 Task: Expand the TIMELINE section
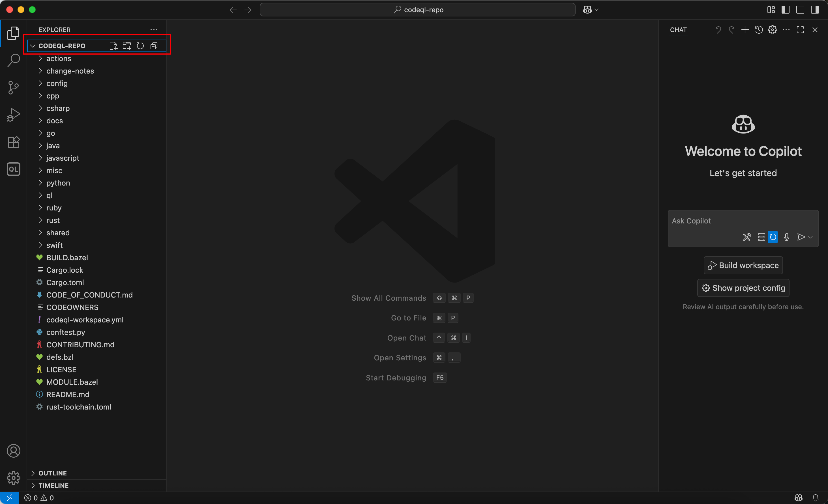(97, 486)
